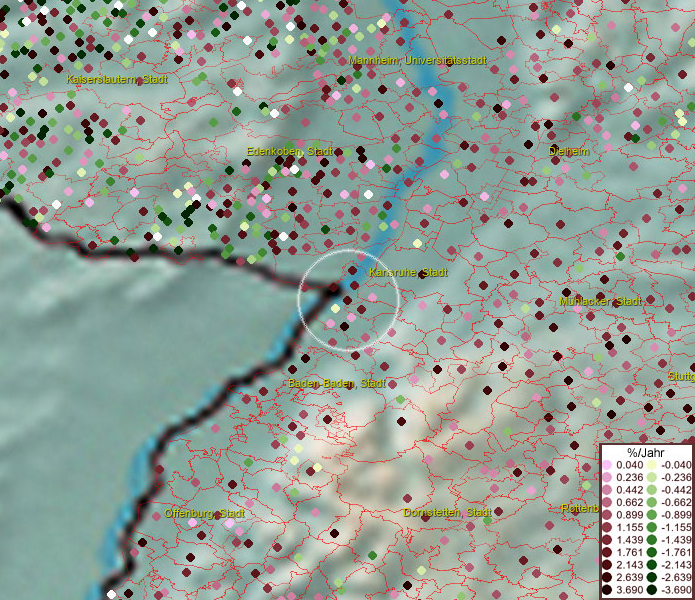Select the 0.899 legend swatch
This screenshot has height=600, width=695.
click(607, 515)
